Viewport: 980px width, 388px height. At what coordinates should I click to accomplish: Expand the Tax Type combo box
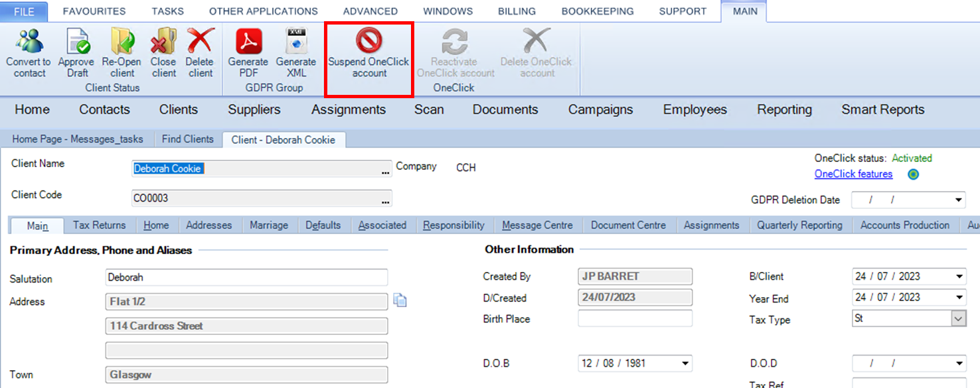point(958,318)
